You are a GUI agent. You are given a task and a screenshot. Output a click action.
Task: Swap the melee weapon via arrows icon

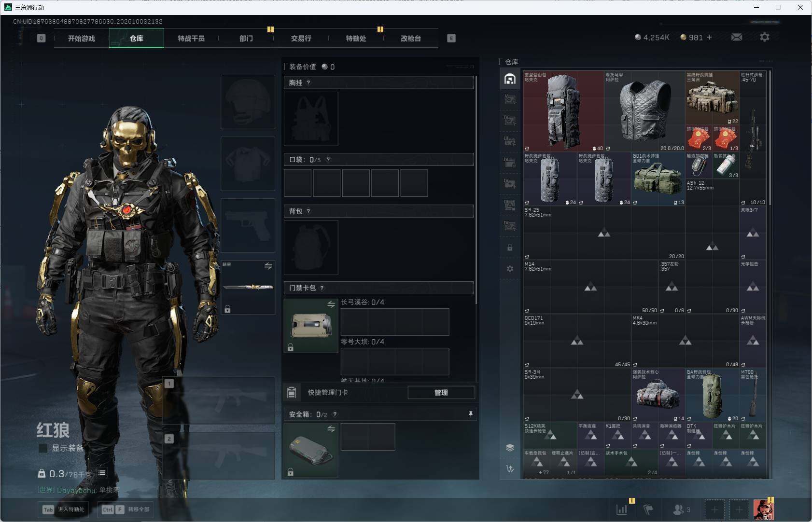coord(268,266)
